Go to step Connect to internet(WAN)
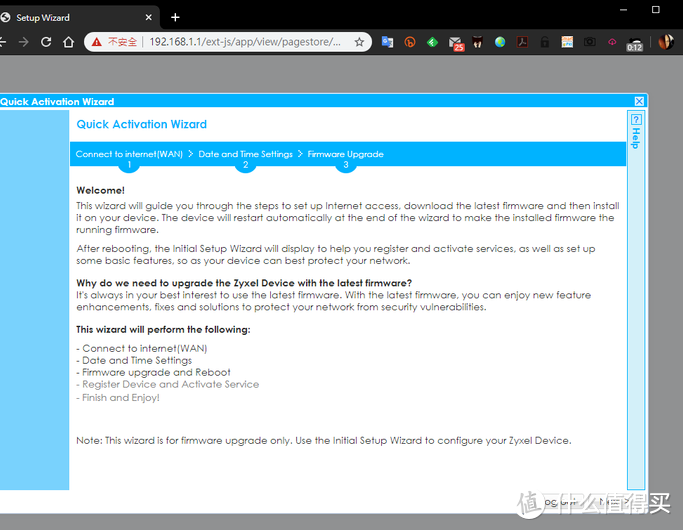Screen dimensions: 683x530 (129, 154)
